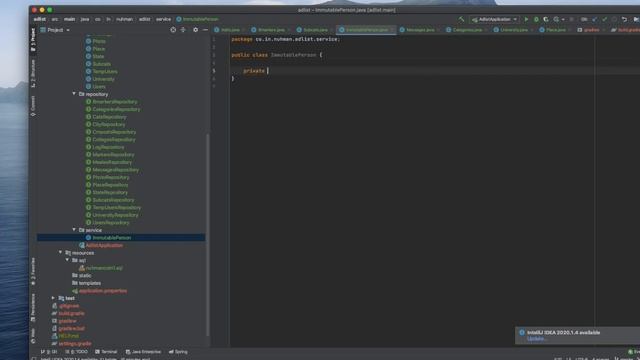The image size is (640, 360).
Task: Collapse the resources folder
Action: [60, 253]
